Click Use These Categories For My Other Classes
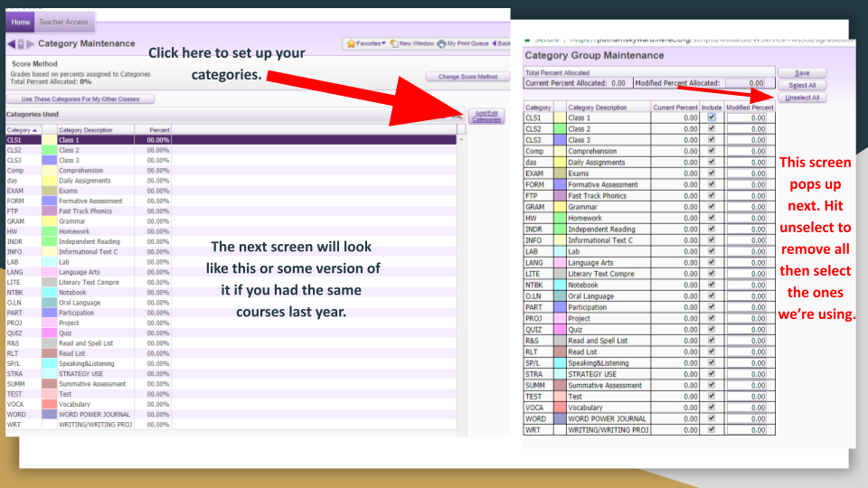This screenshot has width=868, height=488. [80, 99]
